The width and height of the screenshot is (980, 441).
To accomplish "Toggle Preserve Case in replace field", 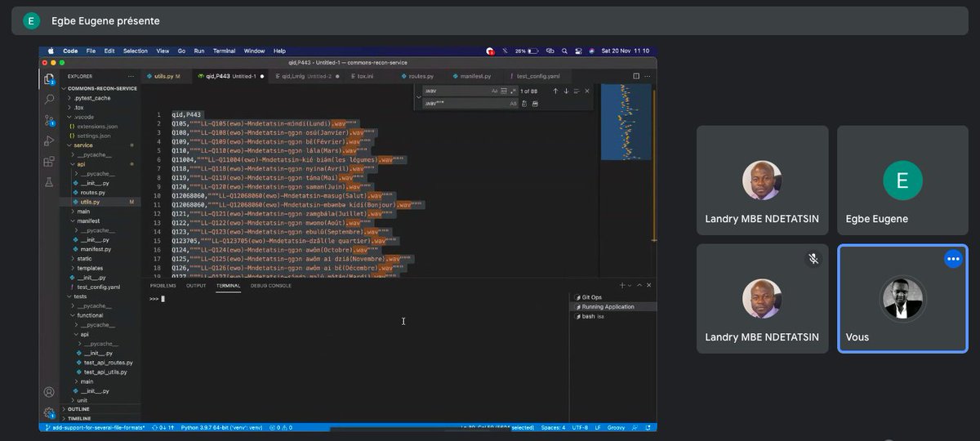I will point(513,104).
